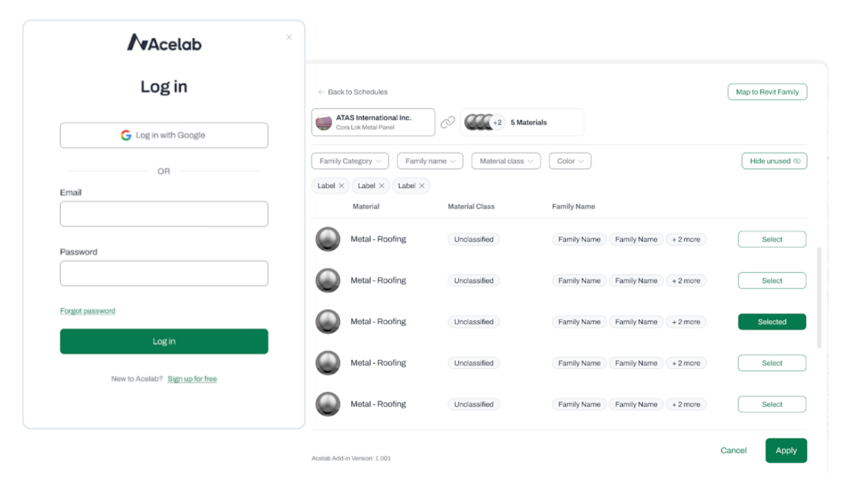
Task: Deselect the Selected material row button
Action: pyautogui.click(x=772, y=322)
